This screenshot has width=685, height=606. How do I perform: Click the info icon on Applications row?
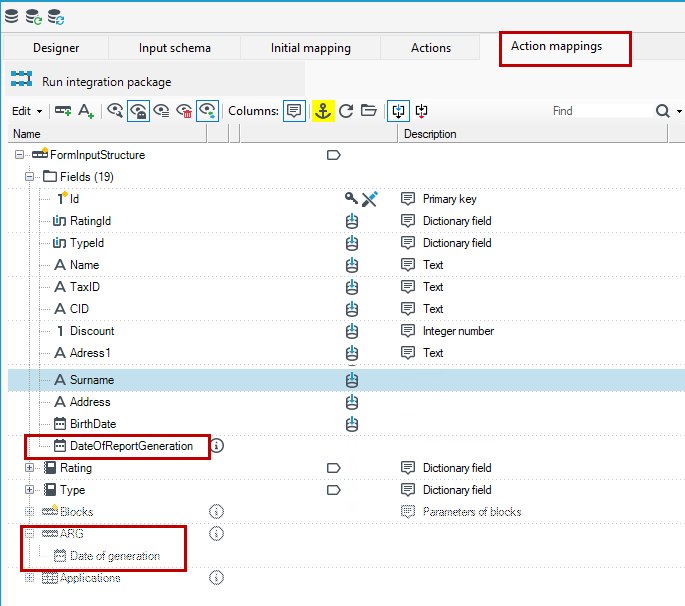click(x=216, y=578)
